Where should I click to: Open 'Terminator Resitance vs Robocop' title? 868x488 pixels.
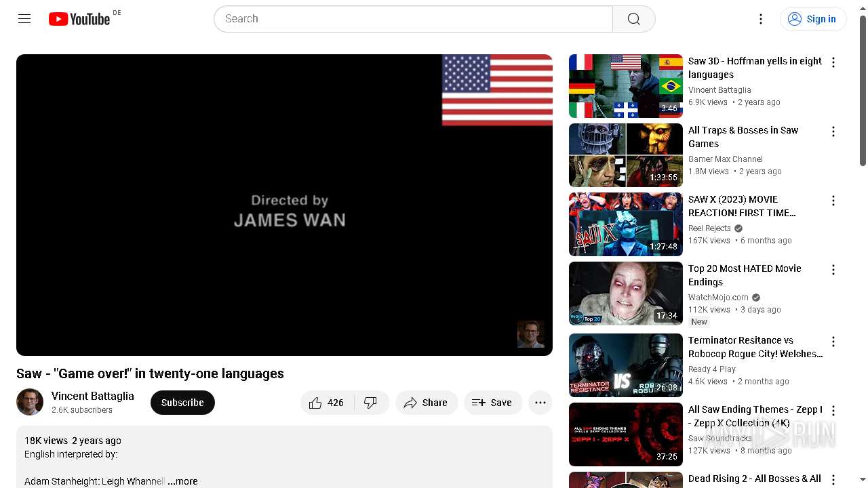point(755,347)
